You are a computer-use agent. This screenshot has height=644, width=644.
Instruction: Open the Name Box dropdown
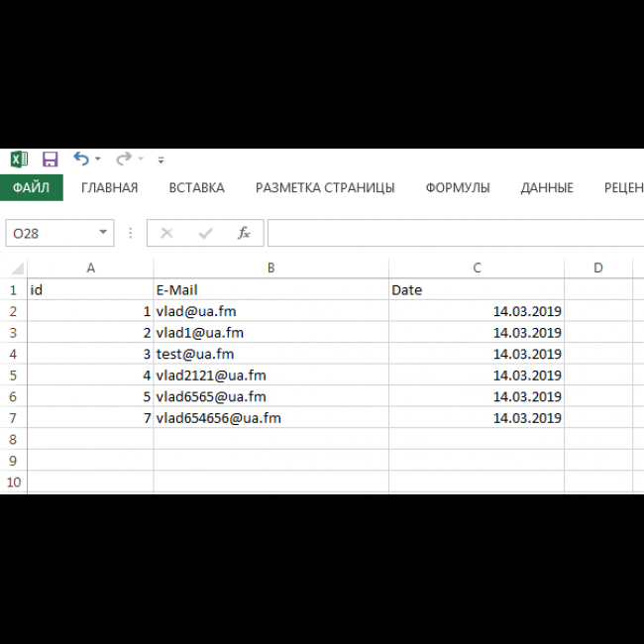[x=104, y=234]
